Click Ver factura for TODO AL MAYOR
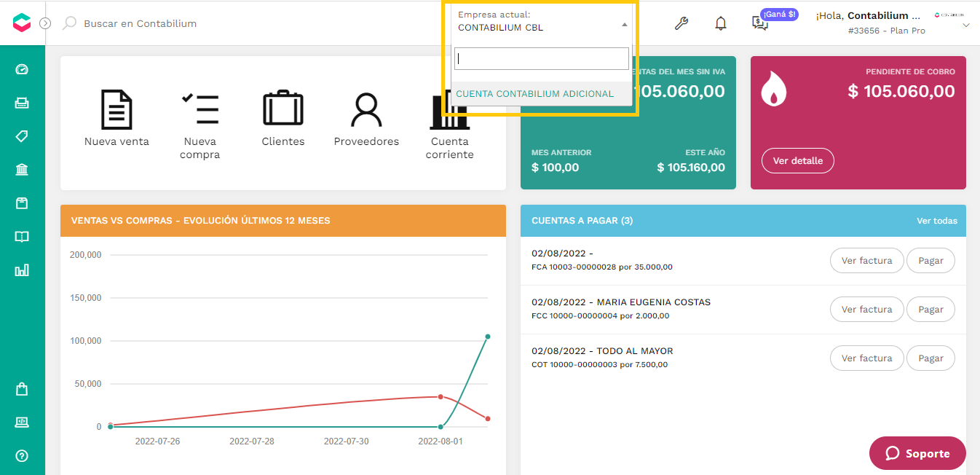The image size is (980, 475). click(x=866, y=358)
